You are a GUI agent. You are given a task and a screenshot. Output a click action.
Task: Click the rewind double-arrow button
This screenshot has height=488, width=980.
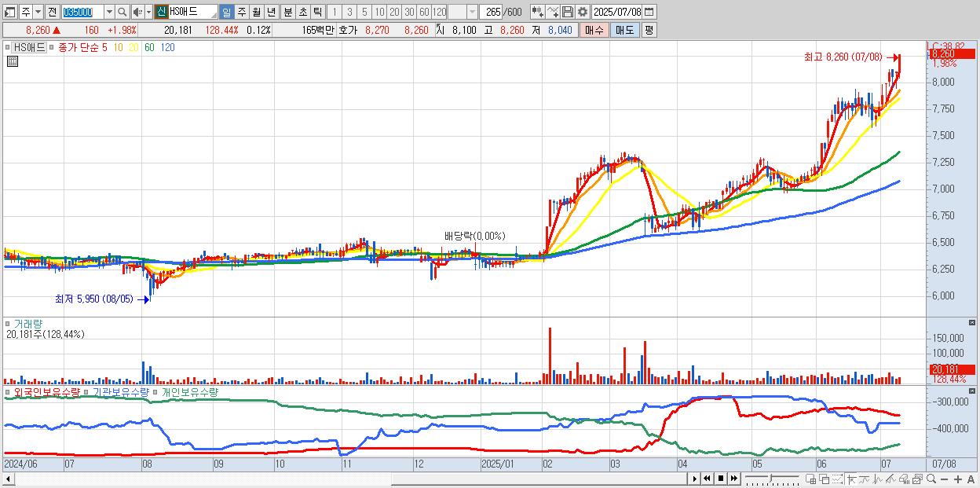point(707,479)
